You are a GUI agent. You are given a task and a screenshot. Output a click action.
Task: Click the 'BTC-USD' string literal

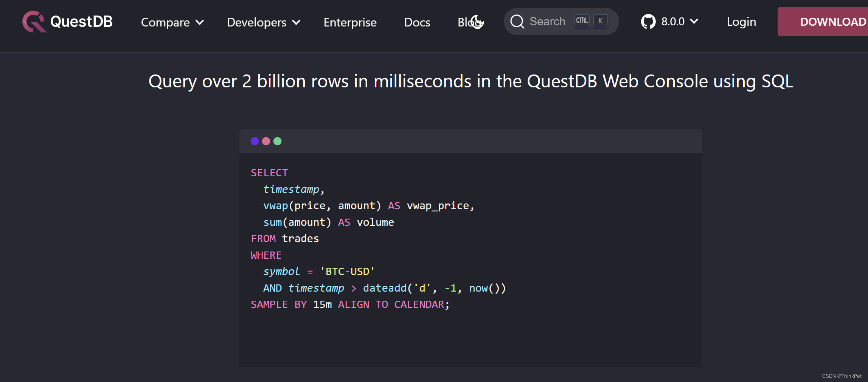click(x=347, y=272)
